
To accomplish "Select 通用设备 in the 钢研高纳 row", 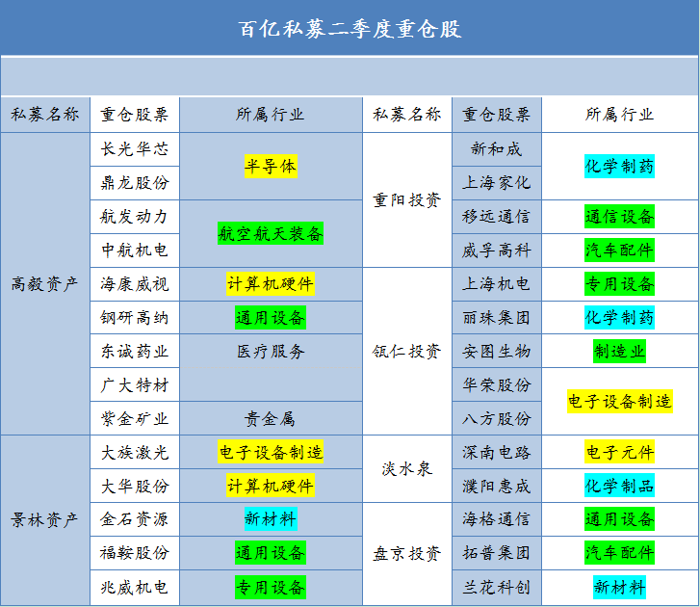I will point(271,318).
